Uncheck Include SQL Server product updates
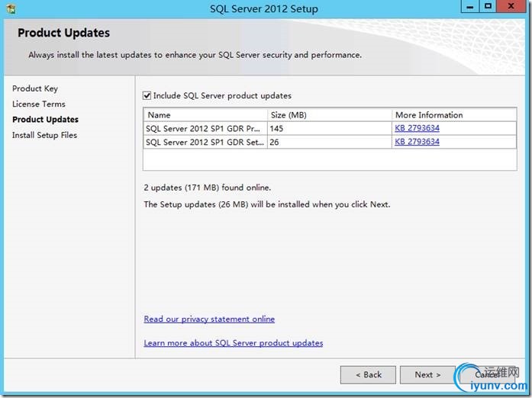 click(x=147, y=95)
